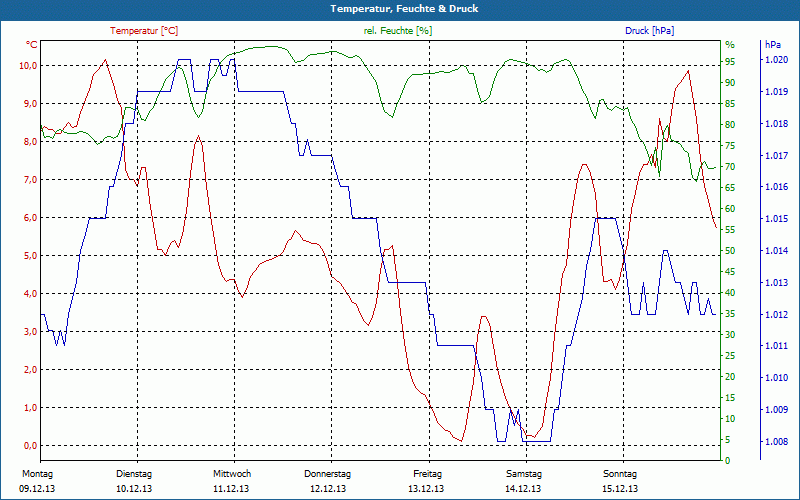Click the '25' humidity axis value
This screenshot has height=500, width=800.
pyautogui.click(x=730, y=356)
